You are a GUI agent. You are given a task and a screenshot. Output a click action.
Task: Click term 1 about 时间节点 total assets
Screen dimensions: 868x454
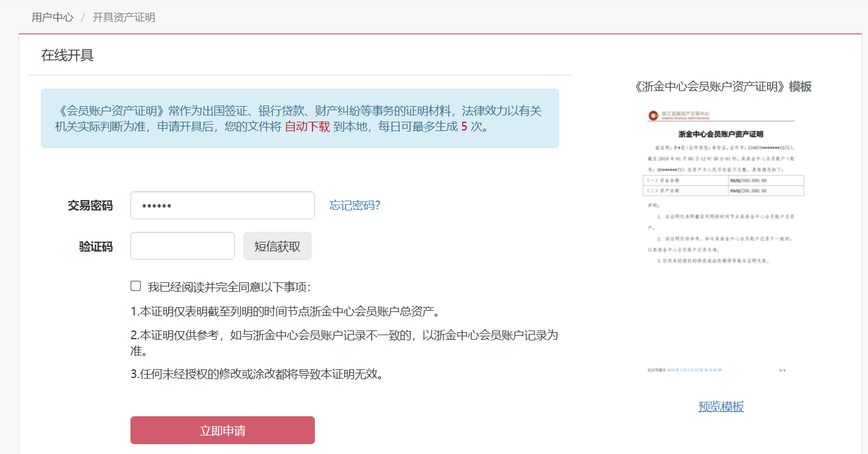pyautogui.click(x=286, y=311)
